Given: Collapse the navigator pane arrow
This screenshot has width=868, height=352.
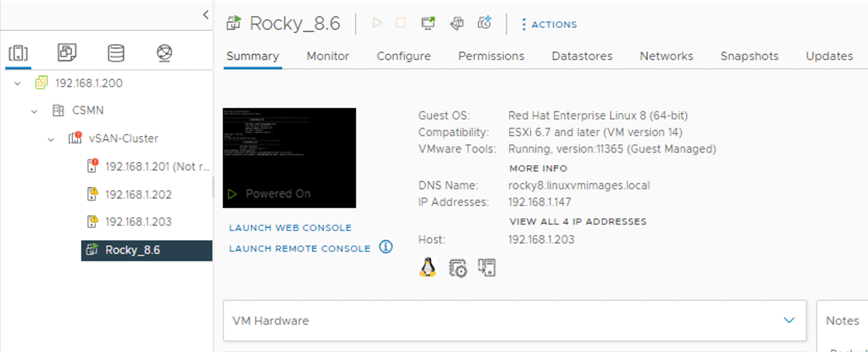Looking at the screenshot, I should click(x=206, y=14).
